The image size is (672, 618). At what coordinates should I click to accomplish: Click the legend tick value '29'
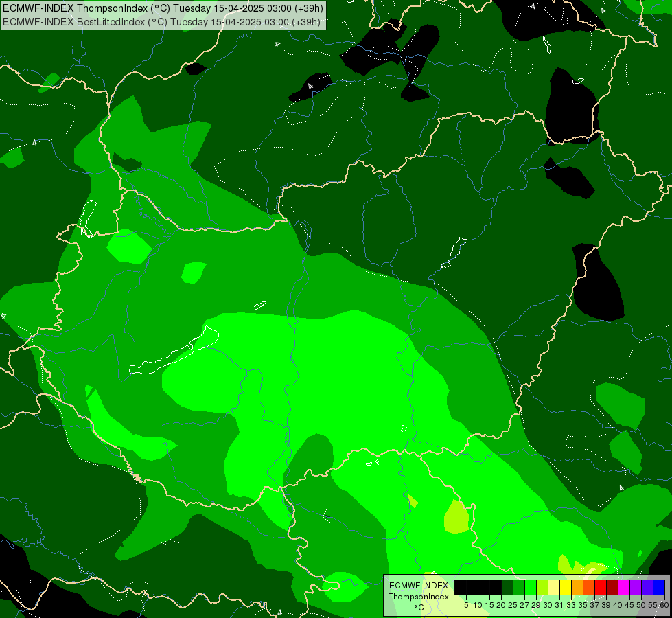[536, 605]
